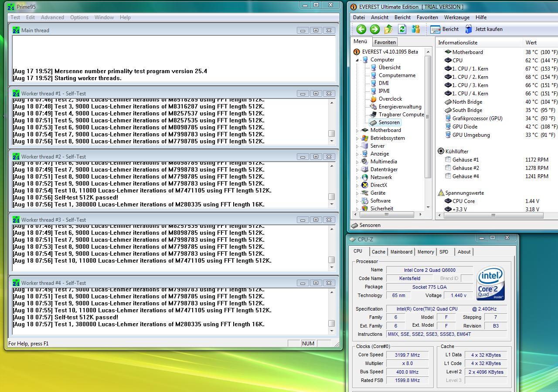The height and width of the screenshot is (392, 558).
Task: Open Bericht report button in EVEREST toolbar
Action: point(444,29)
